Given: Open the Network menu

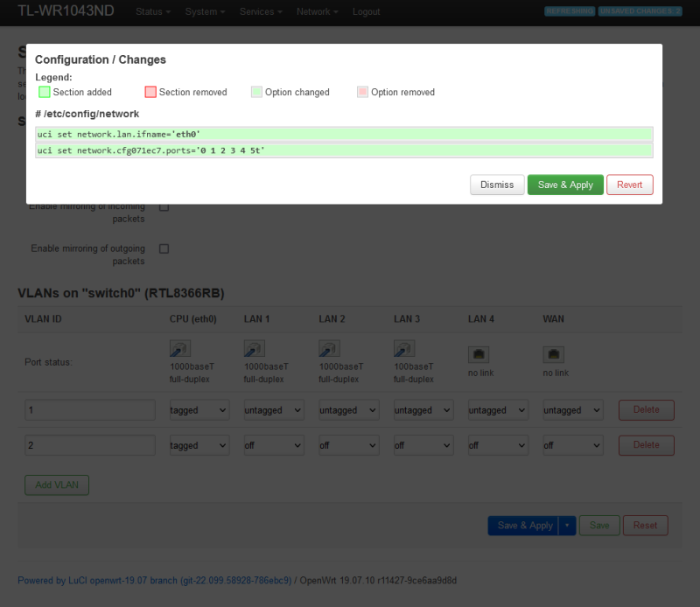Looking at the screenshot, I should click(317, 11).
